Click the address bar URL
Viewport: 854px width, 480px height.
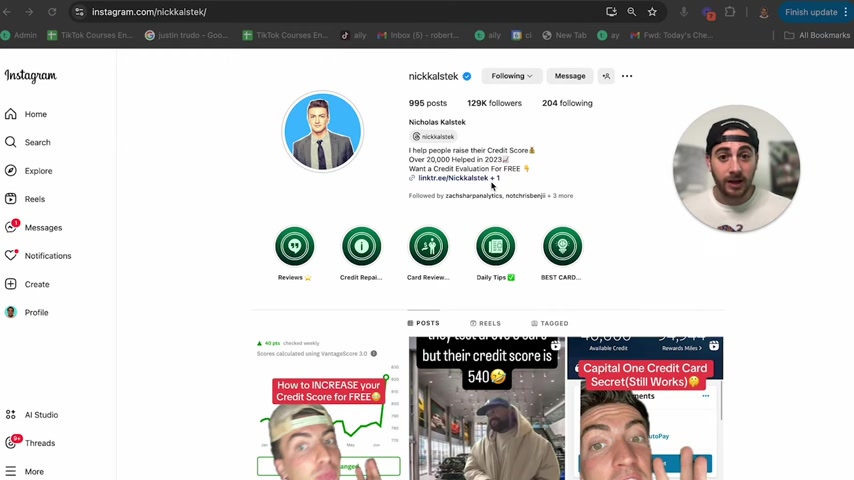pos(149,12)
